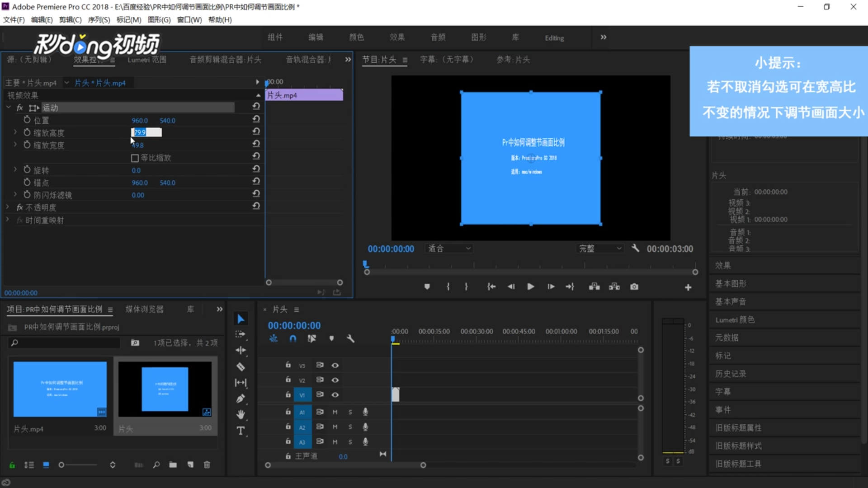Screen dimensions: 868x488
Task: Collapse the Motion effect group
Action: pyautogui.click(x=8, y=108)
